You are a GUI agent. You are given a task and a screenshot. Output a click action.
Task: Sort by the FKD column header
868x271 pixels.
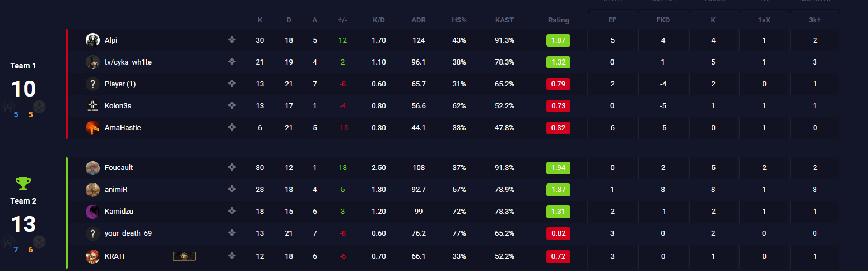(663, 20)
